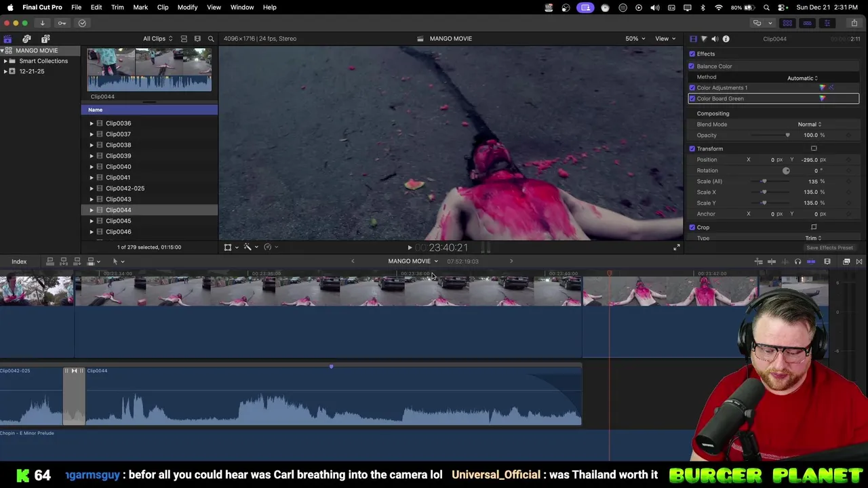Open the Mark menu
The image size is (868, 488).
[x=140, y=7]
